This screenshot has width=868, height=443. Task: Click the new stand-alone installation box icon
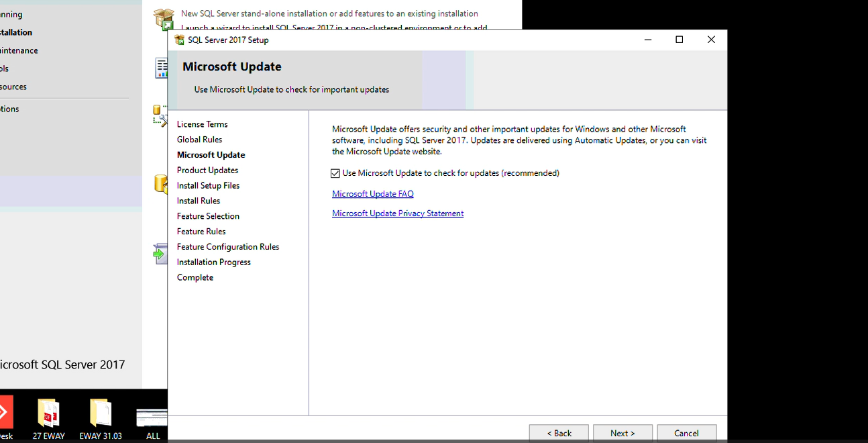click(164, 19)
